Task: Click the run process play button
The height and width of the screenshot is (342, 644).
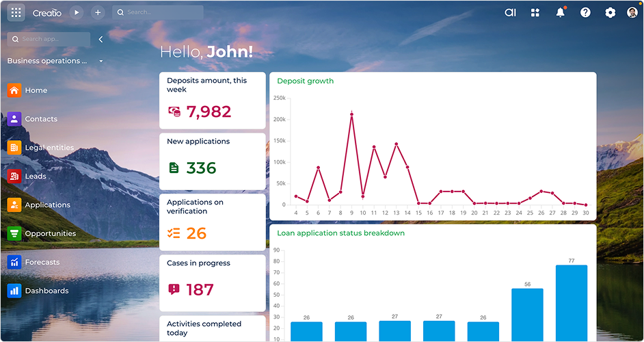Action: pyautogui.click(x=77, y=12)
